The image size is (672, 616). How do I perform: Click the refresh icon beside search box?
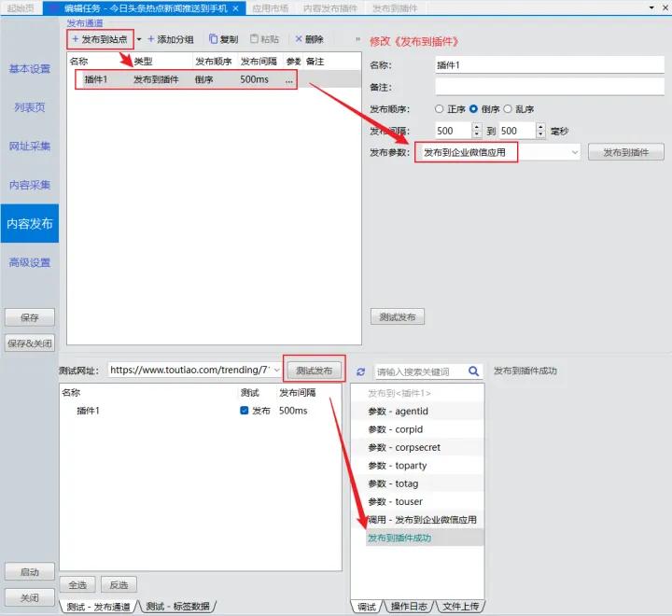361,371
